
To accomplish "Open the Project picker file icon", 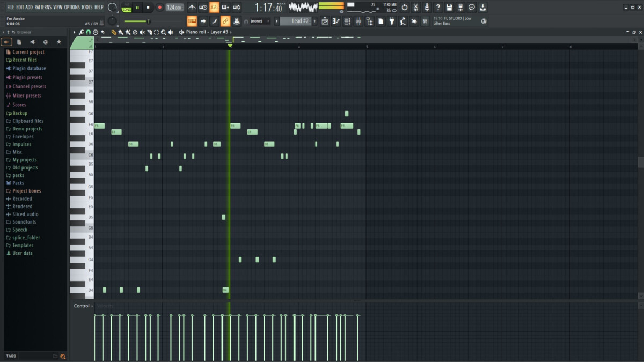I will coord(380,21).
